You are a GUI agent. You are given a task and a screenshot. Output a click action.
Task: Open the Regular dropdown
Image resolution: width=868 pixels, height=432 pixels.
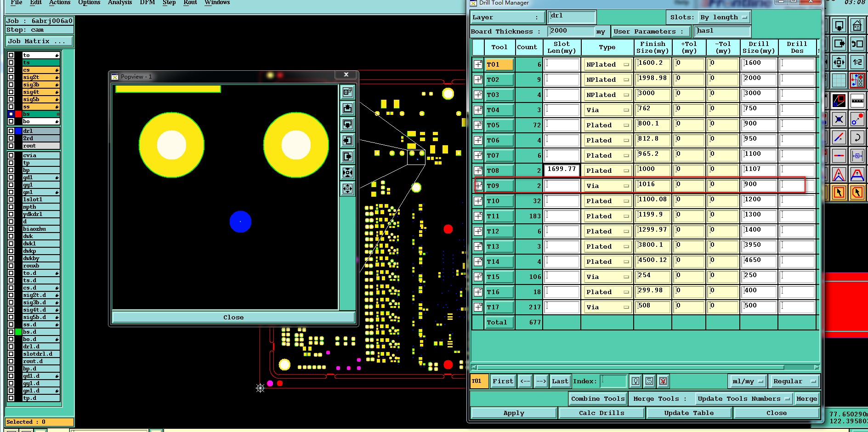point(794,381)
